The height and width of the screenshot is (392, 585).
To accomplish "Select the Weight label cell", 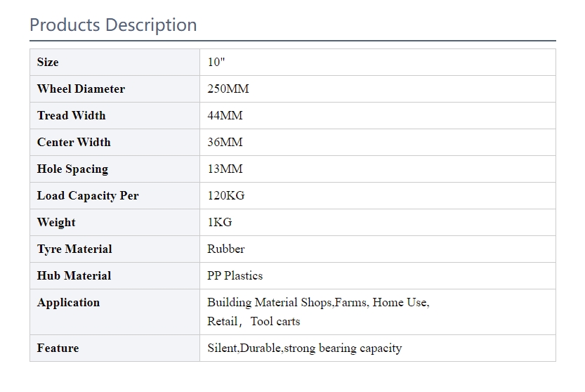I will click(115, 223).
